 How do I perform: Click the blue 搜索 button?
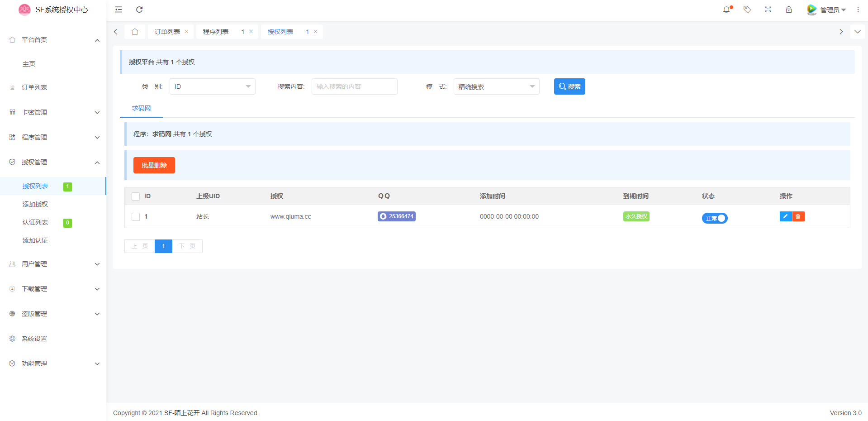(569, 86)
